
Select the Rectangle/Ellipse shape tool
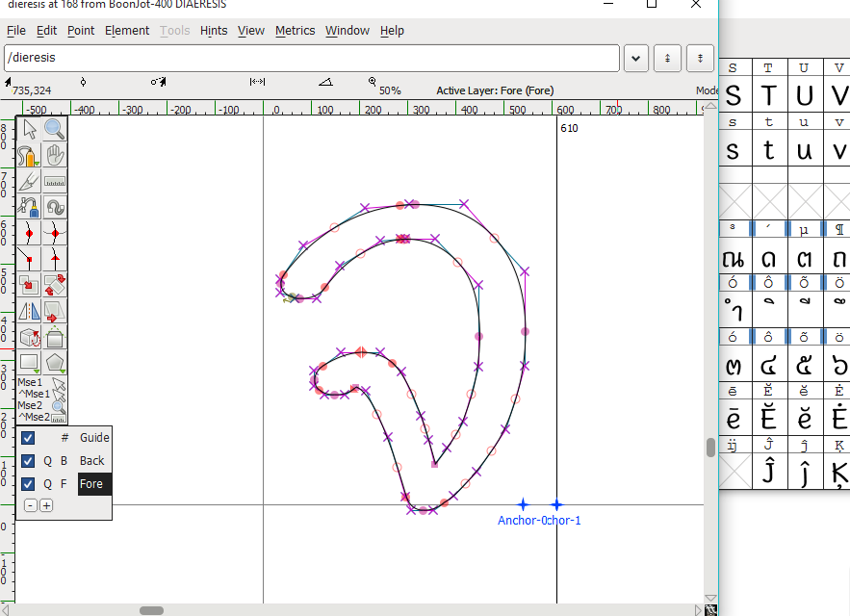29,363
